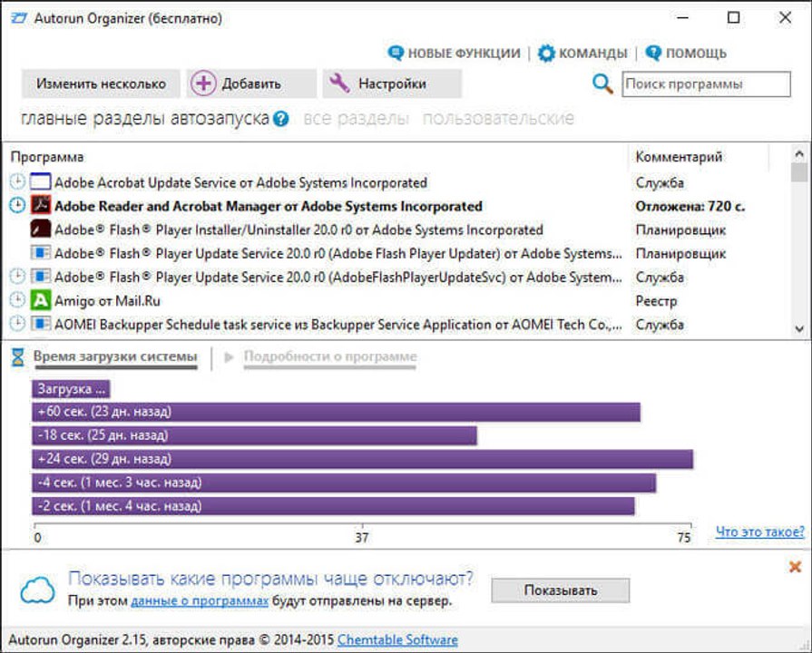The width and height of the screenshot is (812, 653).
Task: Click the program list scrollbar thumb
Action: (799, 172)
